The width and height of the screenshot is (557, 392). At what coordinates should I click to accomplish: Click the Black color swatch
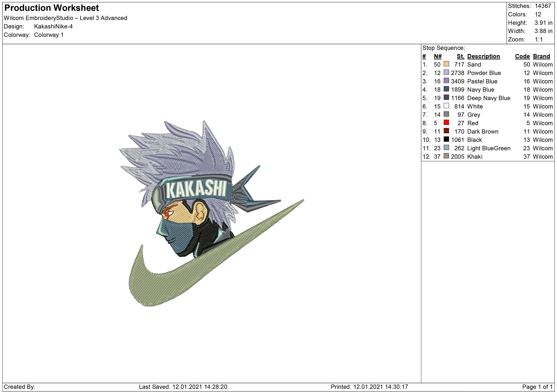click(x=446, y=139)
